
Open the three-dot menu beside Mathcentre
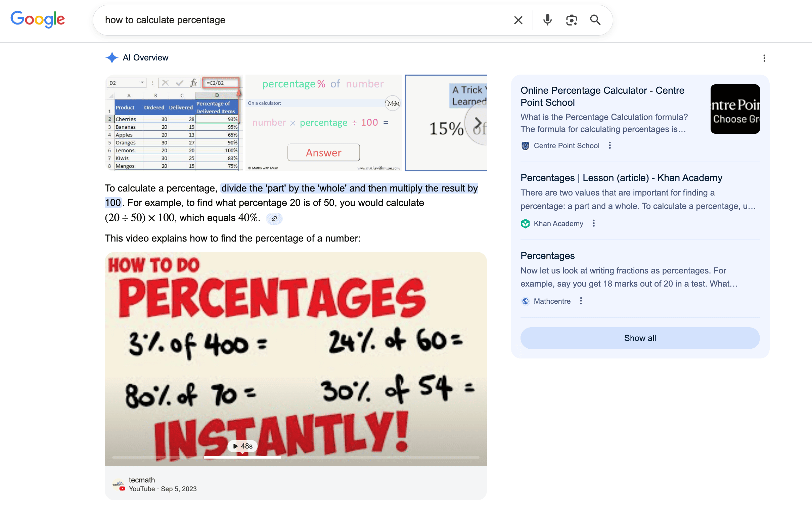(x=581, y=301)
